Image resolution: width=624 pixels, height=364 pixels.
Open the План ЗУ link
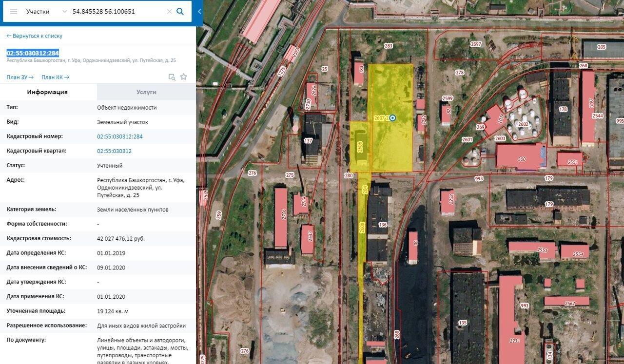coord(20,77)
